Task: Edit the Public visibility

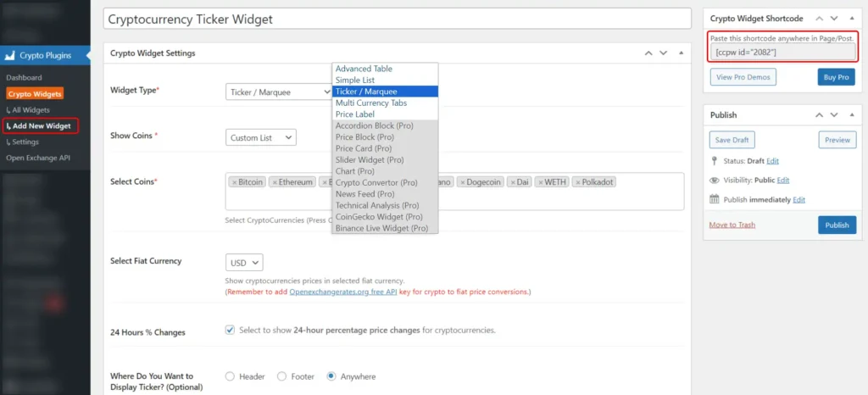Action: coord(783,181)
